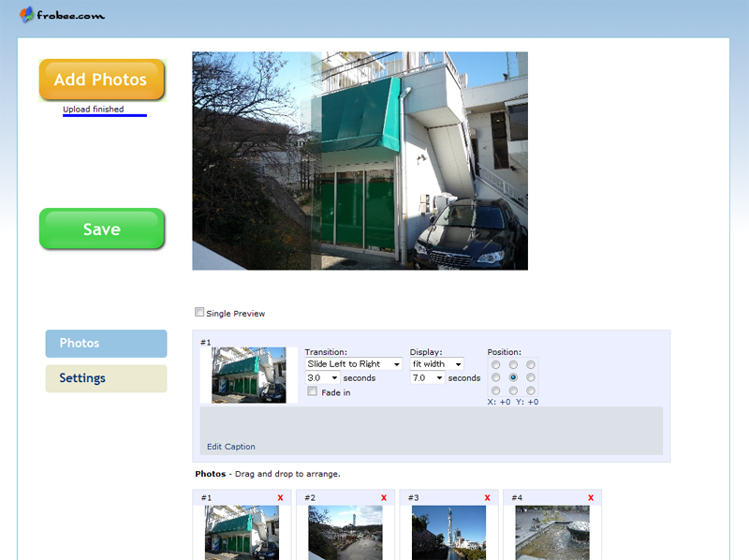Click the Edit Caption link
This screenshot has width=749, height=560.
230,447
